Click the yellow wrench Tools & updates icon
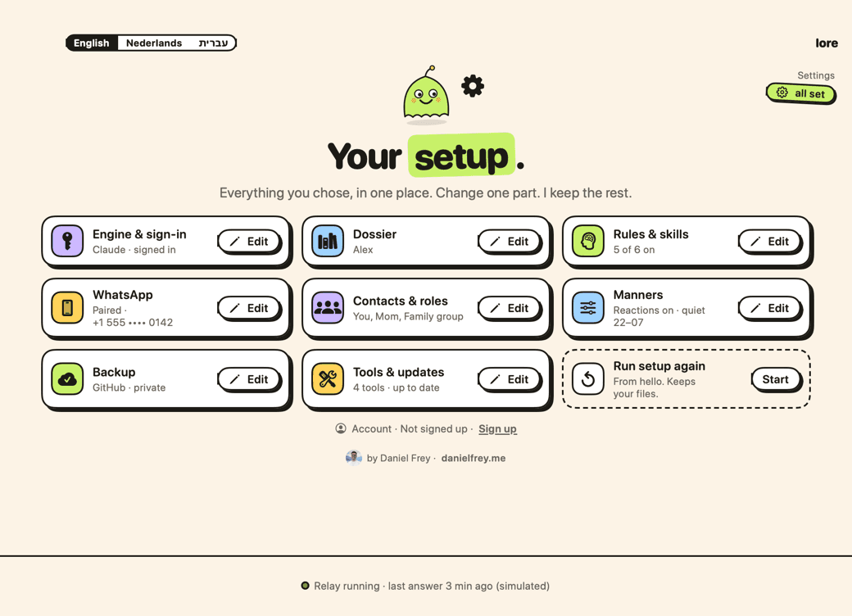 (328, 378)
